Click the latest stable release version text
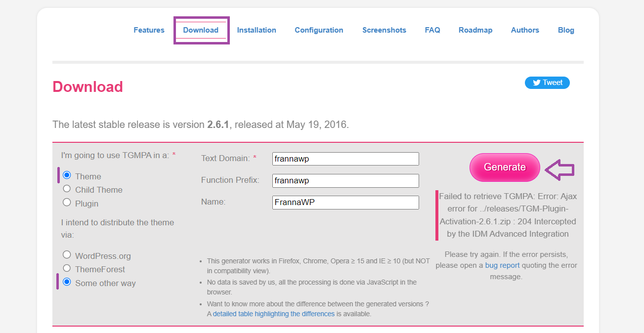The image size is (644, 333). coord(201,125)
